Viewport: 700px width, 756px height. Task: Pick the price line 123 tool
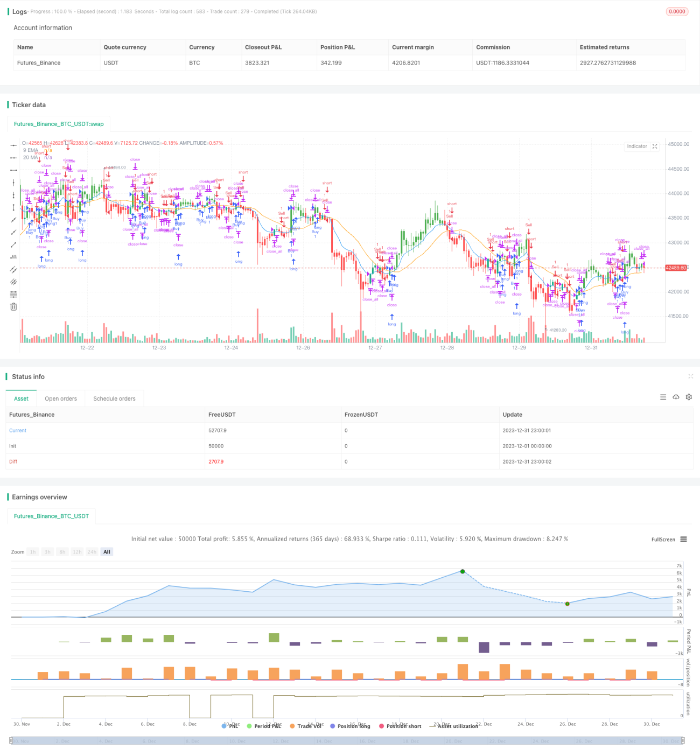pyautogui.click(x=13, y=257)
